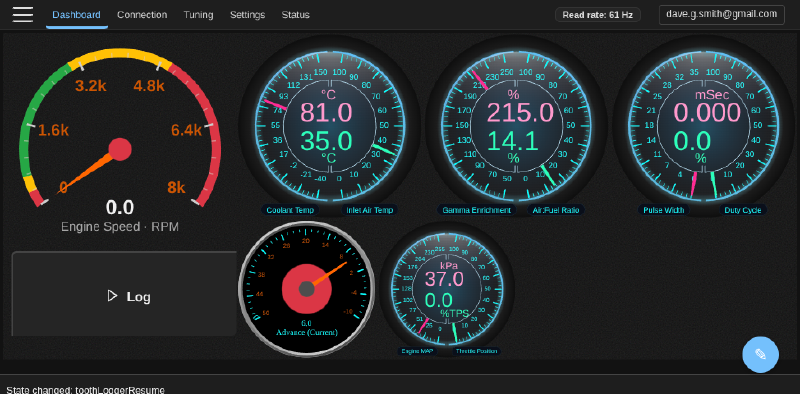Click the State changed: toothLoggerResume status message
800x394 pixels.
(x=86, y=390)
